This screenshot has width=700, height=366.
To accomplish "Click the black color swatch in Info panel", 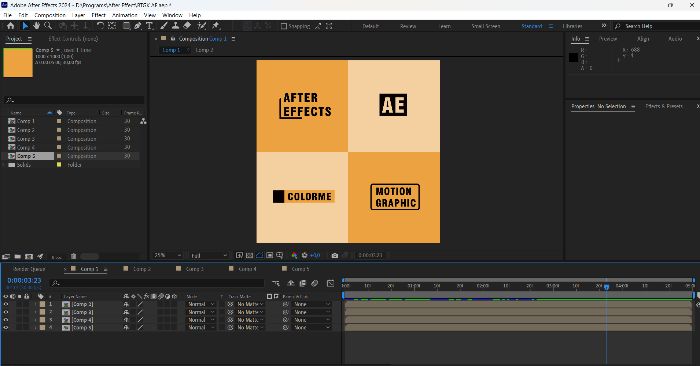I will point(574,57).
